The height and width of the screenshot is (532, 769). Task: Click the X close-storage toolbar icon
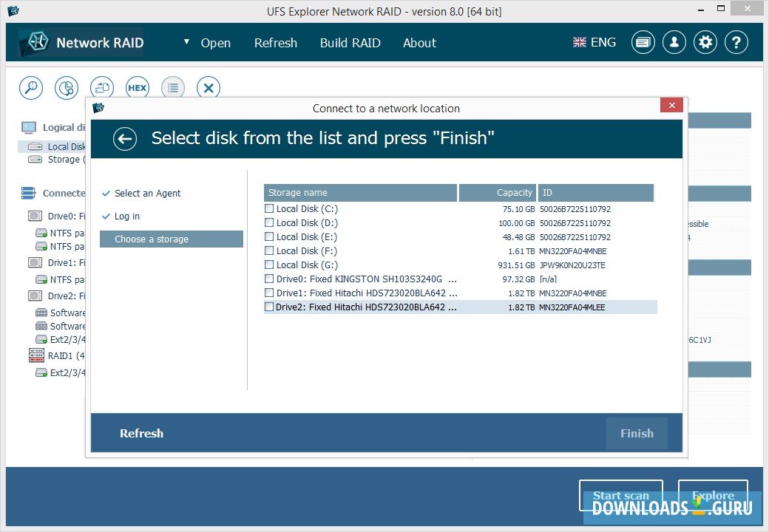click(x=209, y=88)
